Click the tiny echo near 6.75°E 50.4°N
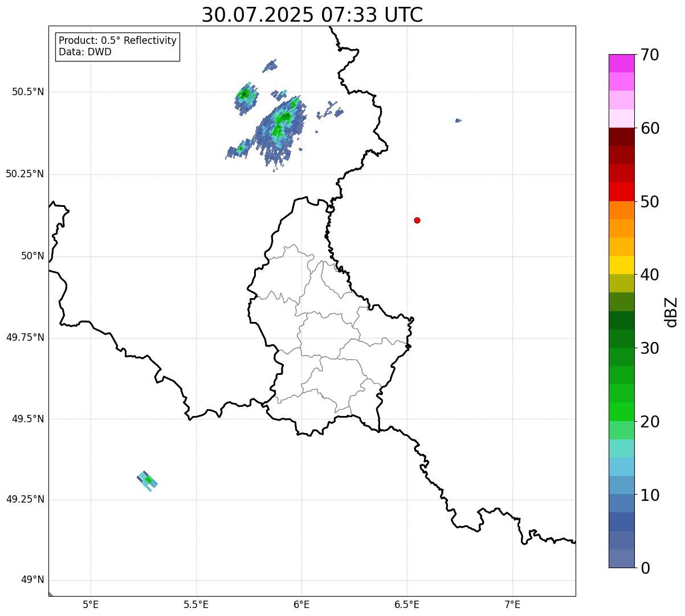 point(458,120)
